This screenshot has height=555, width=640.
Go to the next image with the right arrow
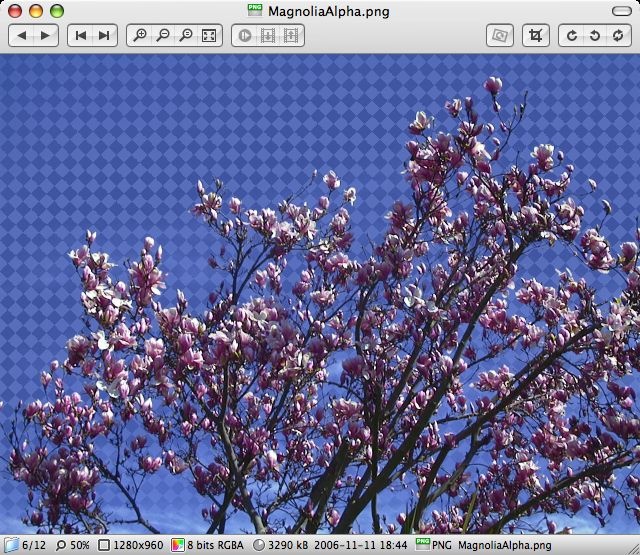(x=45, y=36)
